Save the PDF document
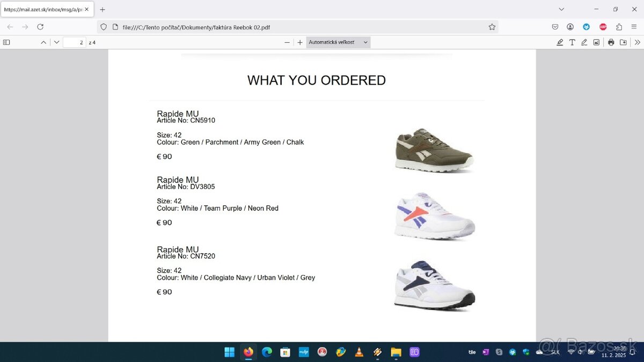The width and height of the screenshot is (644, 362). (623, 42)
